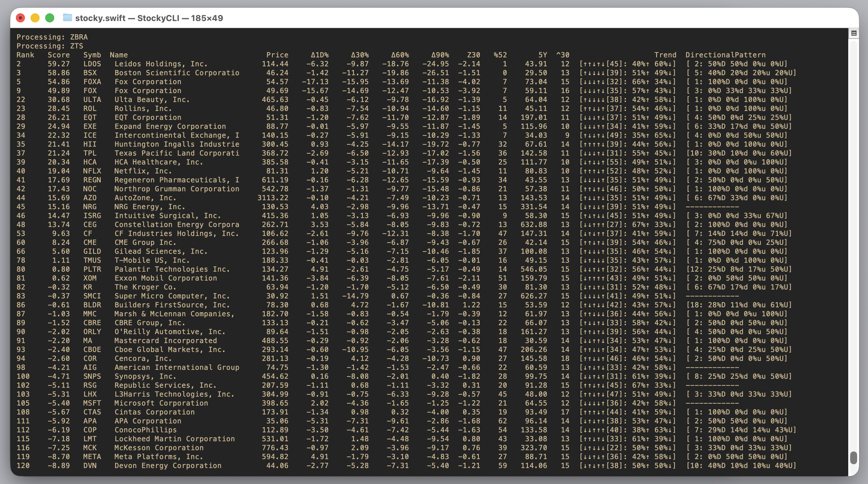This screenshot has width=868, height=484.
Task: Click the folder icon in the title bar
Action: click(x=67, y=18)
